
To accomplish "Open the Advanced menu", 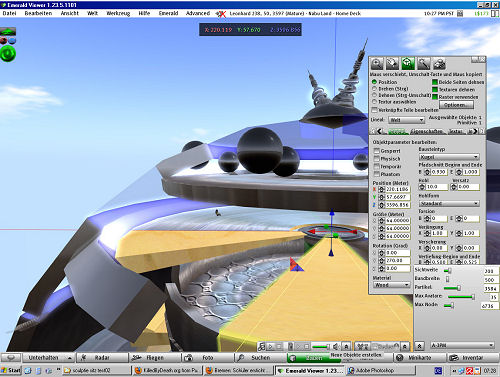I will [198, 13].
